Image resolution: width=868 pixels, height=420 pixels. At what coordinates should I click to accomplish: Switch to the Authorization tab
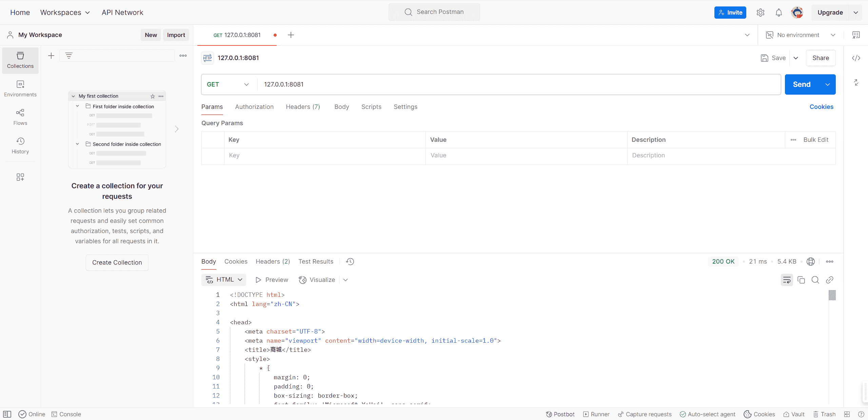(x=254, y=107)
